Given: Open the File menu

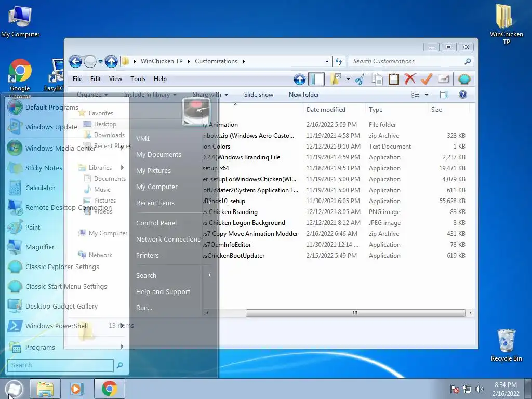Looking at the screenshot, I should (77, 79).
